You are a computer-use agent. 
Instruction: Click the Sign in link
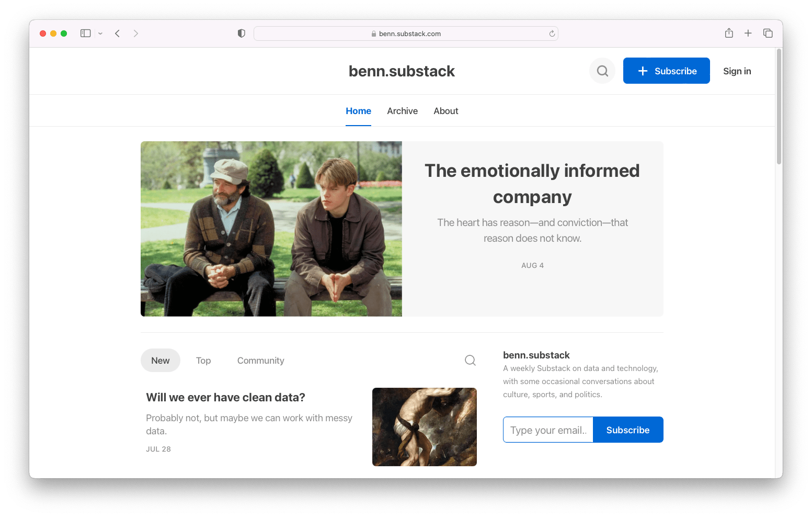point(737,71)
